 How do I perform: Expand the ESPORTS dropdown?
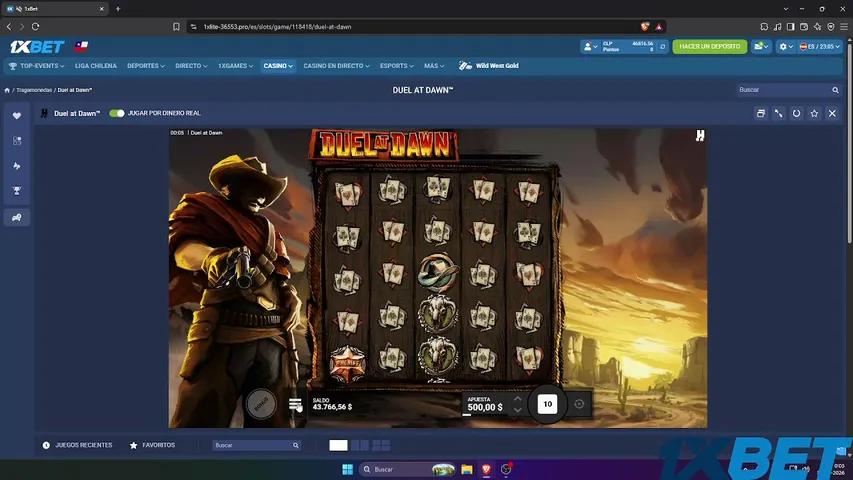pyautogui.click(x=397, y=66)
